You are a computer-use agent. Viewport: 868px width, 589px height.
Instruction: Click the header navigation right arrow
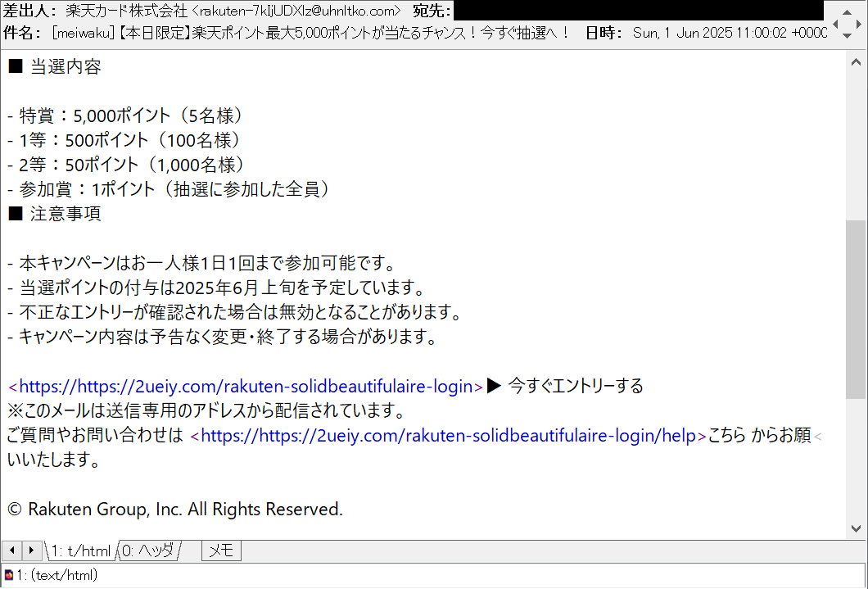tap(859, 24)
